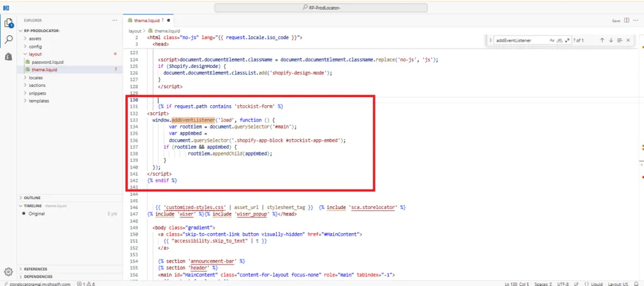Open the Shopify extension in the activity bar
The height and width of the screenshot is (286, 644).
[8, 57]
